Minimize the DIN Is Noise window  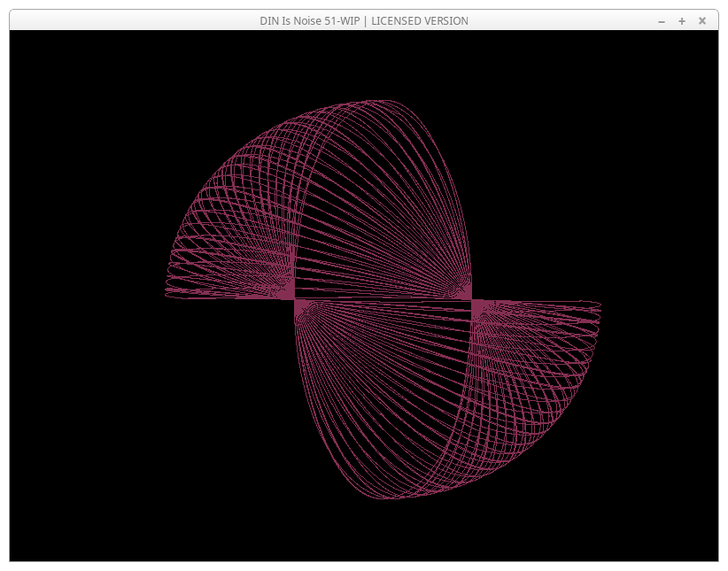[x=661, y=21]
